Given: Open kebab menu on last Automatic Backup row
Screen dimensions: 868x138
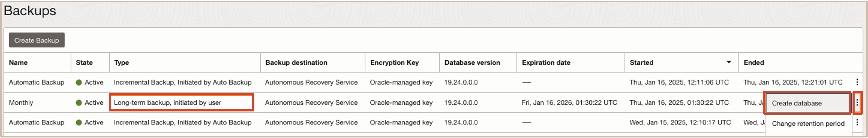Looking at the screenshot, I should click(857, 123).
